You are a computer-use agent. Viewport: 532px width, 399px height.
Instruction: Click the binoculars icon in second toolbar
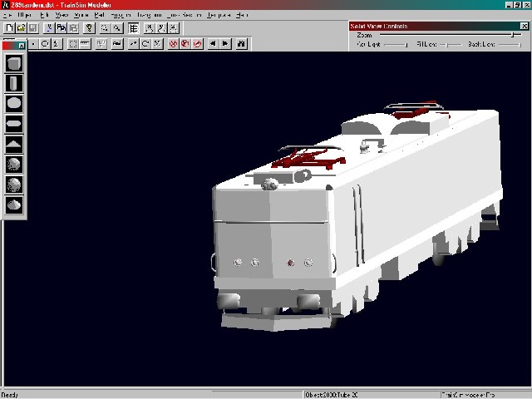(x=241, y=43)
